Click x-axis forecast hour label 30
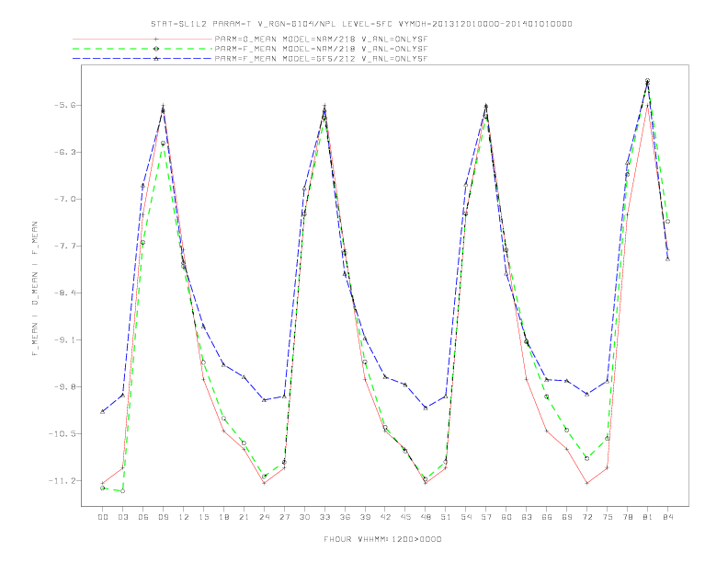 click(x=304, y=517)
